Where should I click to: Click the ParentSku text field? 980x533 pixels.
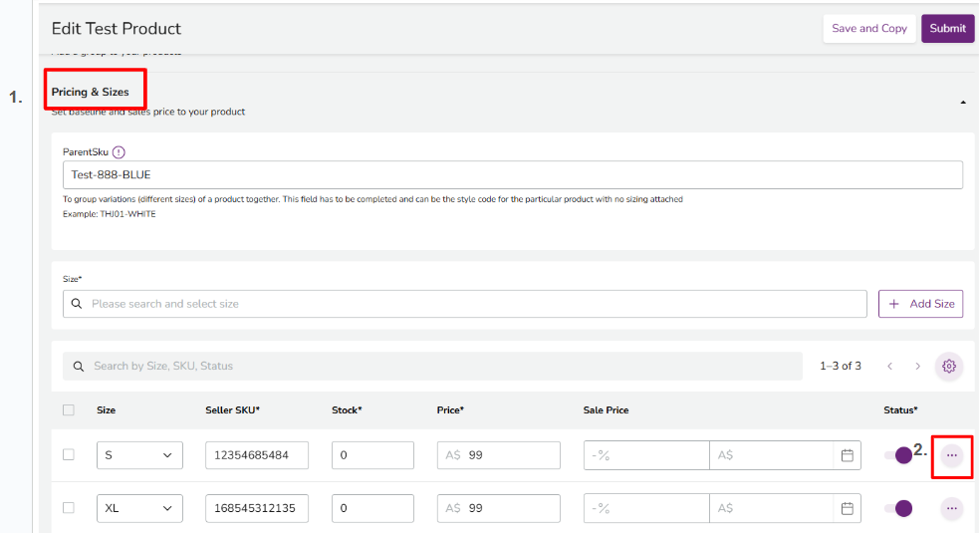pos(512,175)
